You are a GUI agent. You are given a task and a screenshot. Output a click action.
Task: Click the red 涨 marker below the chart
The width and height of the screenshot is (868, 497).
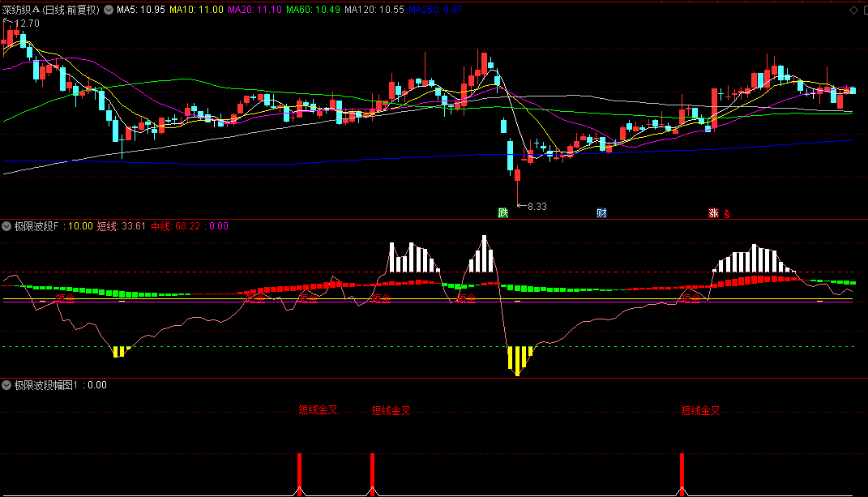pos(713,212)
